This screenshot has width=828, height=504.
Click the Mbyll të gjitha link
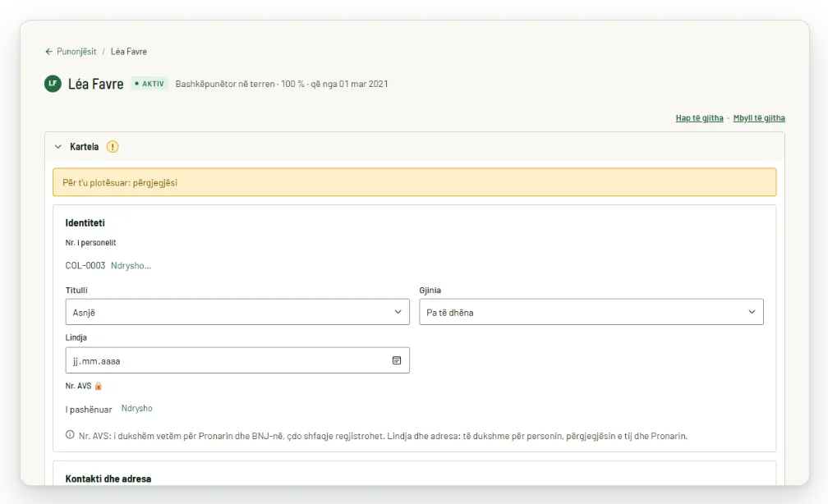[x=759, y=118]
